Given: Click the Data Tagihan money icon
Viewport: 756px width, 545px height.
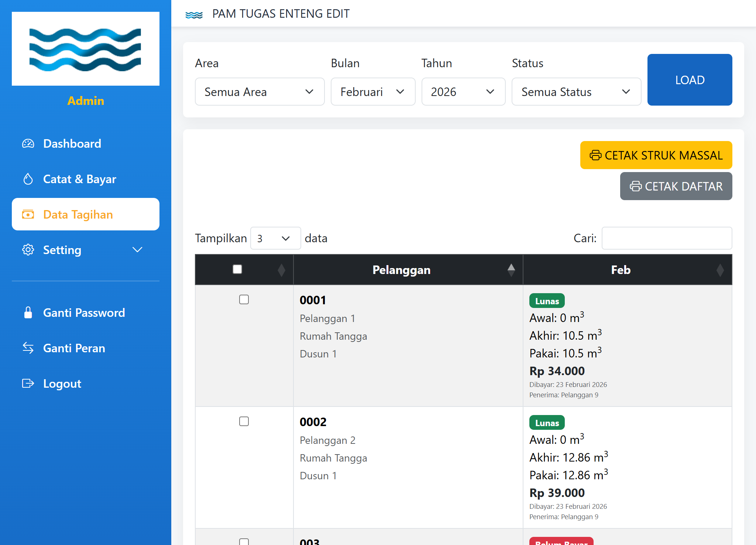Looking at the screenshot, I should tap(28, 215).
